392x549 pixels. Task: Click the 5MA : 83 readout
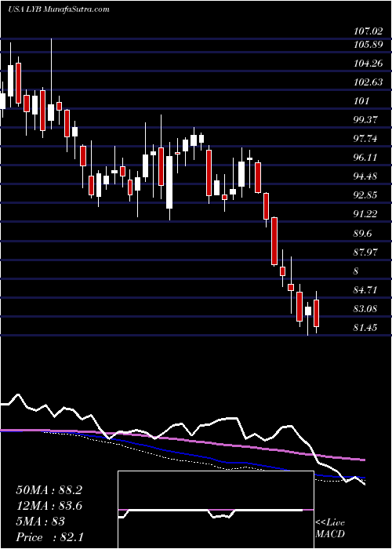pyautogui.click(x=40, y=522)
